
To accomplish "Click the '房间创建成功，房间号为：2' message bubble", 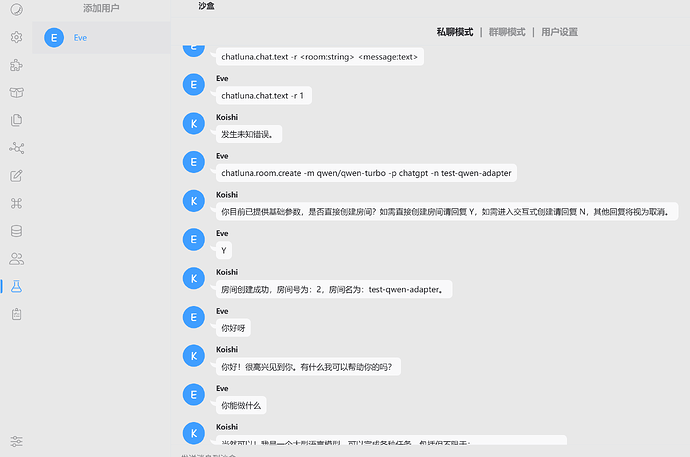I will coord(334,289).
